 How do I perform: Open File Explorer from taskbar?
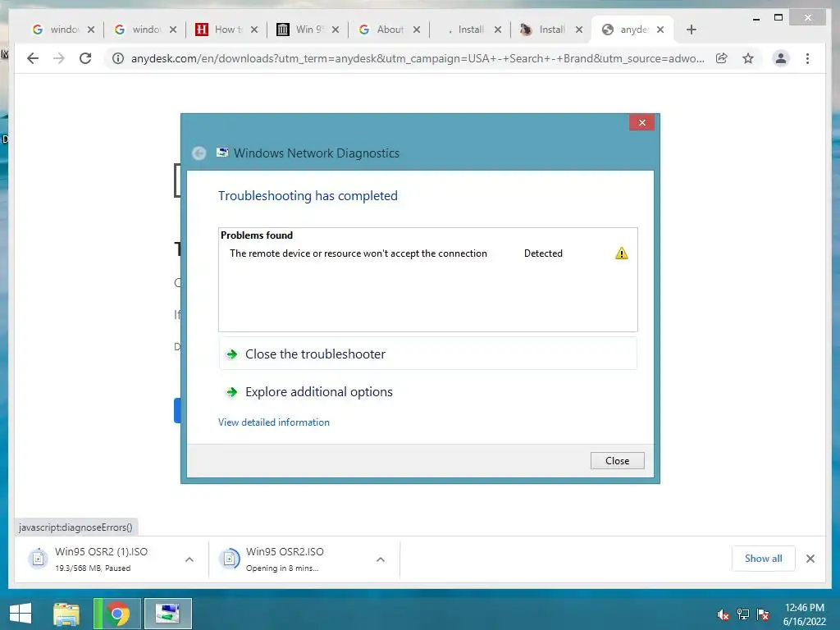66,614
